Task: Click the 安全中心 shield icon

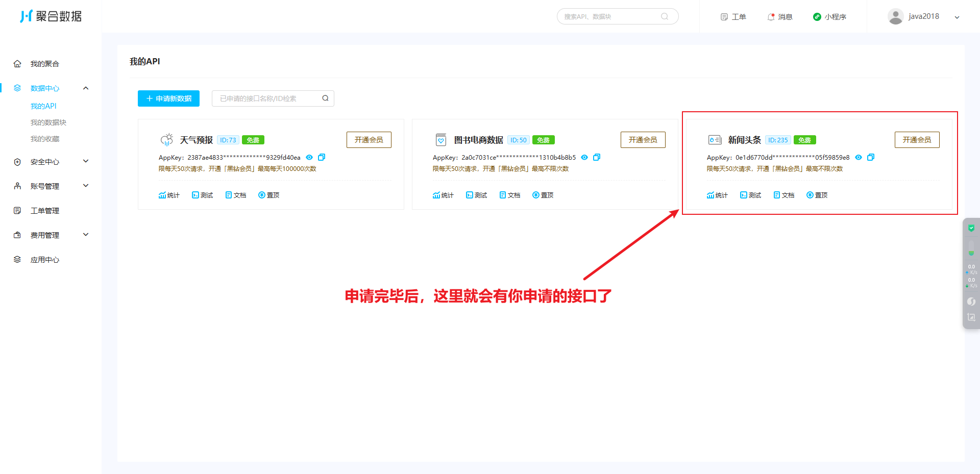Action: tap(17, 162)
